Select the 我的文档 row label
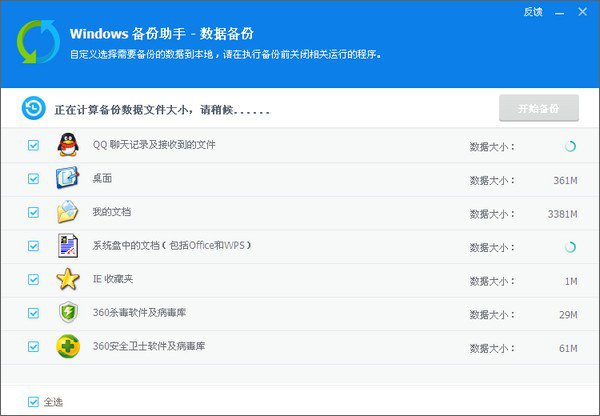 [112, 212]
